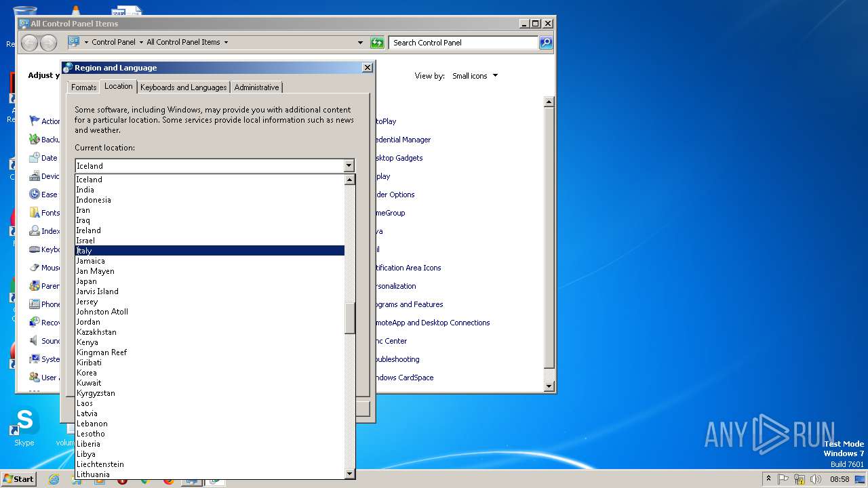Click the Control Panel Forward arrow
The height and width of the screenshot is (488, 868).
[x=48, y=43]
